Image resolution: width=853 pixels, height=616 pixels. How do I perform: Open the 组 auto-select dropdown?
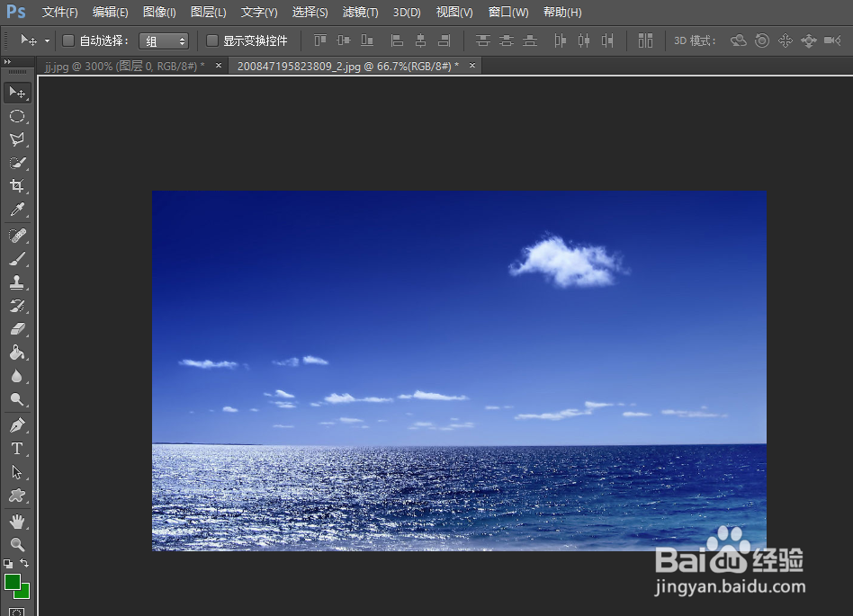coord(164,40)
